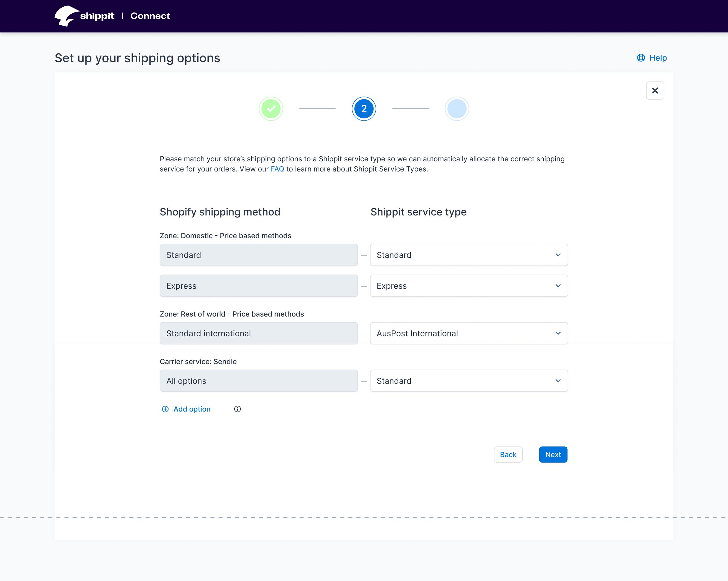Open Domestic Standard service type dropdown
This screenshot has height=581, width=728.
point(469,255)
